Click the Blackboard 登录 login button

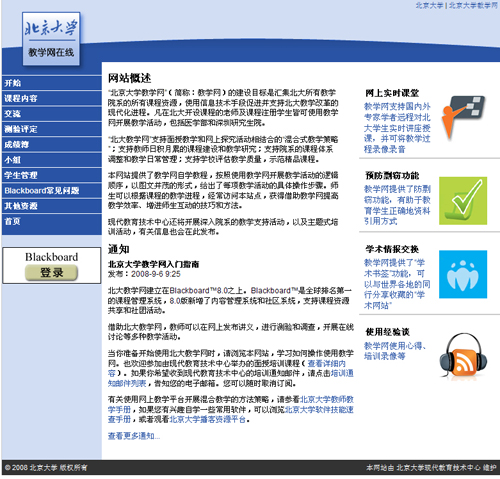click(51, 272)
